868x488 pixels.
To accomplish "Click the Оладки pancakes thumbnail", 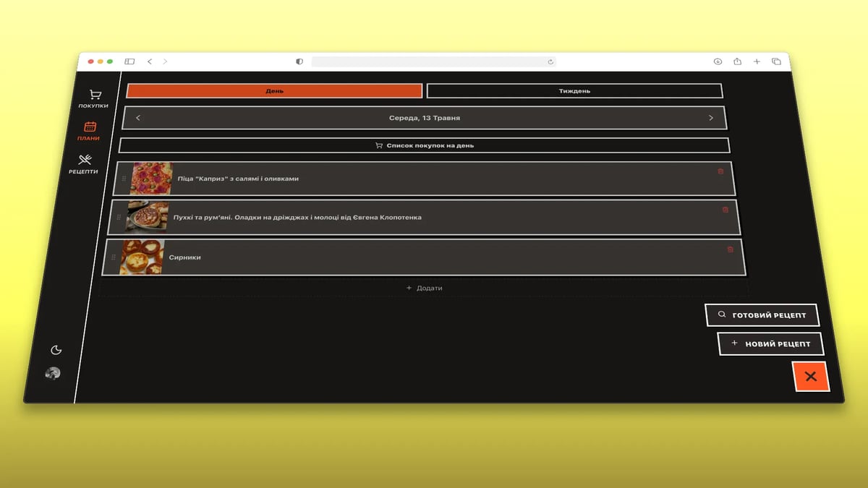I will tap(147, 216).
